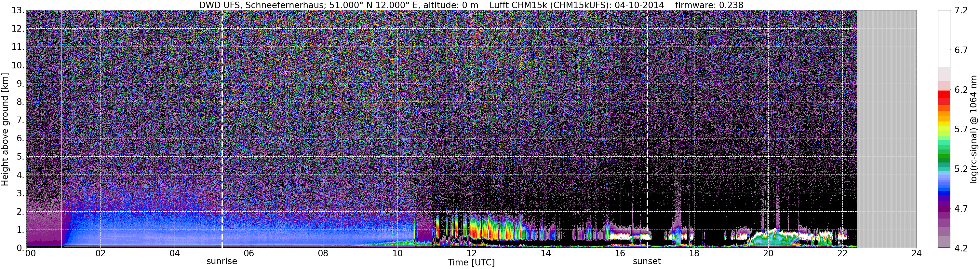Click the colorbar '4.7' value label
Screen dimensions: 980x269
pyautogui.click(x=961, y=208)
